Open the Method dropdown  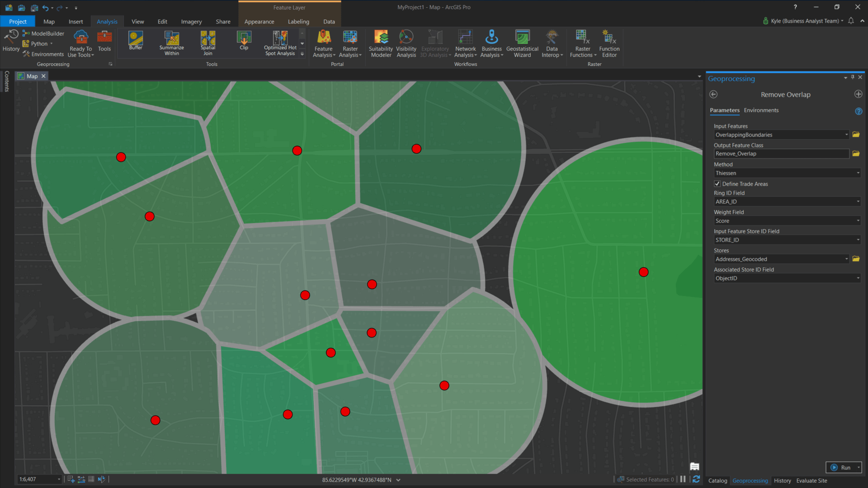858,173
